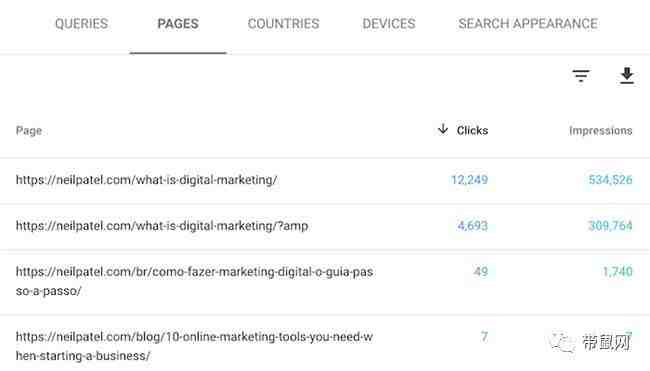Click the download export icon
The image size is (650, 371).
click(627, 75)
